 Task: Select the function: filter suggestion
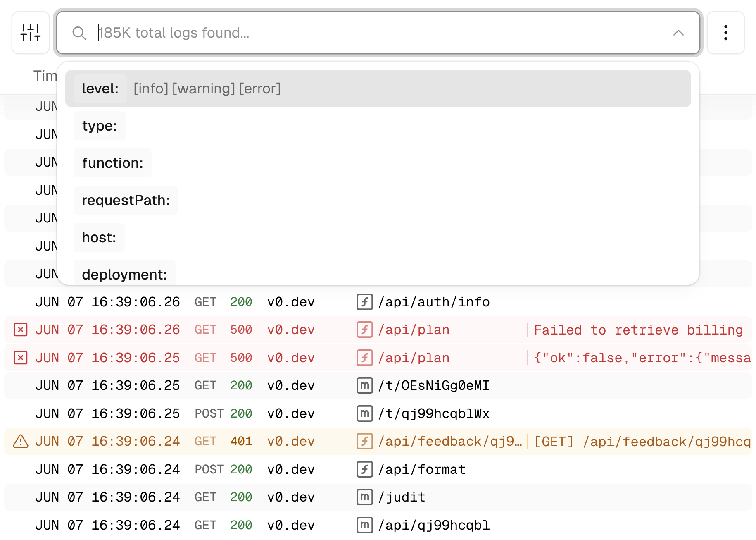112,163
